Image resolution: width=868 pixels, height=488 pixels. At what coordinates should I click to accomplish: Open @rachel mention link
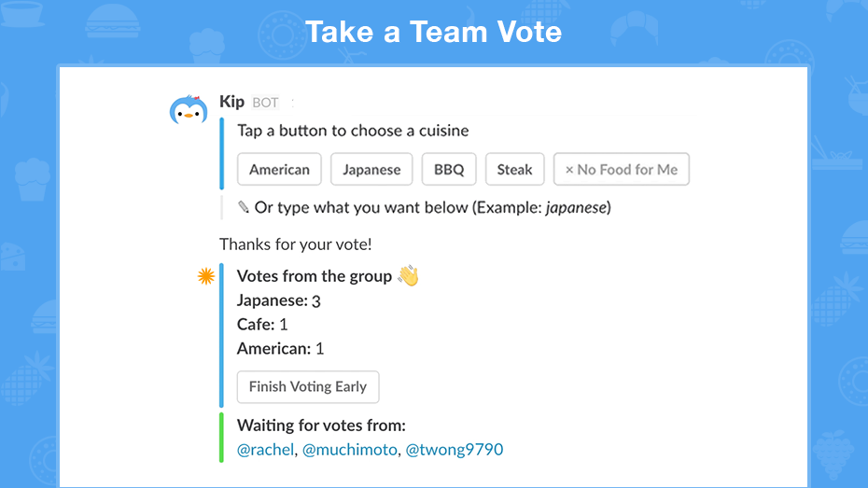(265, 449)
